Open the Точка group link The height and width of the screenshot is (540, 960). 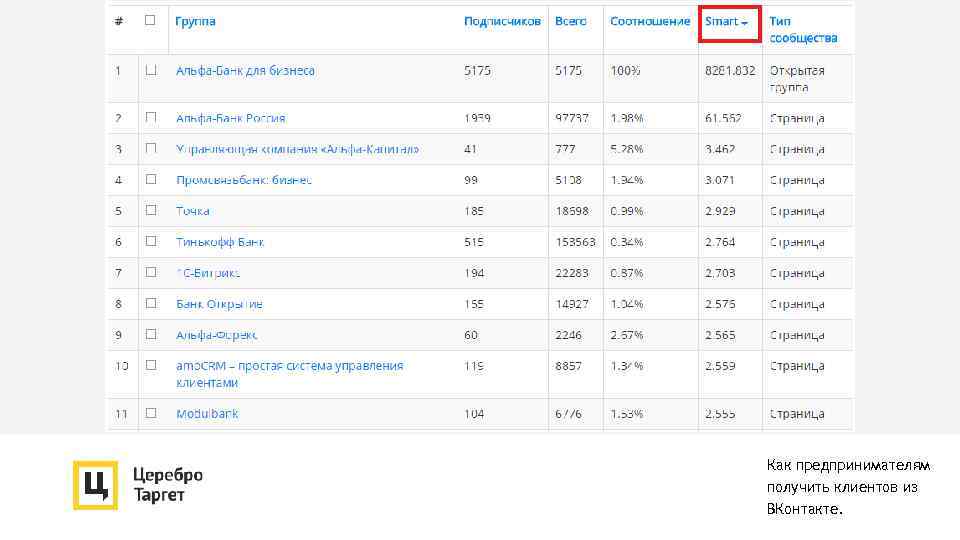click(x=193, y=211)
